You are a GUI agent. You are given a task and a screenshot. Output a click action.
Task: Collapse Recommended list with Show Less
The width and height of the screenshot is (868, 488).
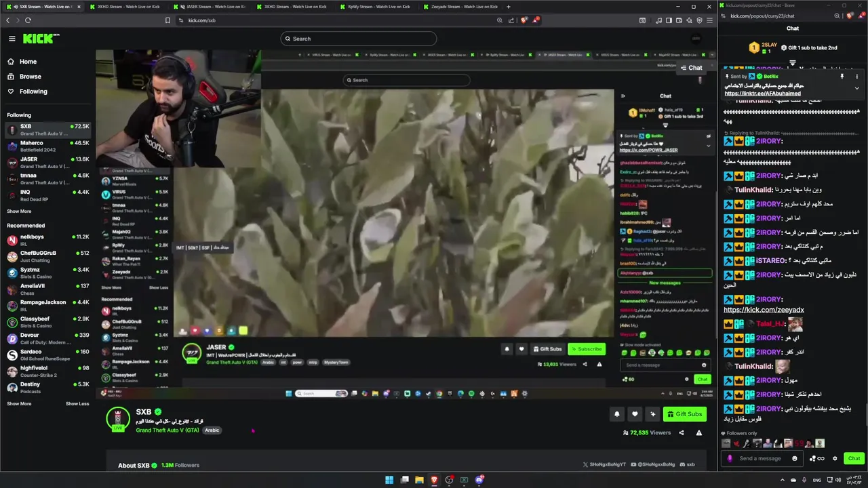pyautogui.click(x=77, y=404)
